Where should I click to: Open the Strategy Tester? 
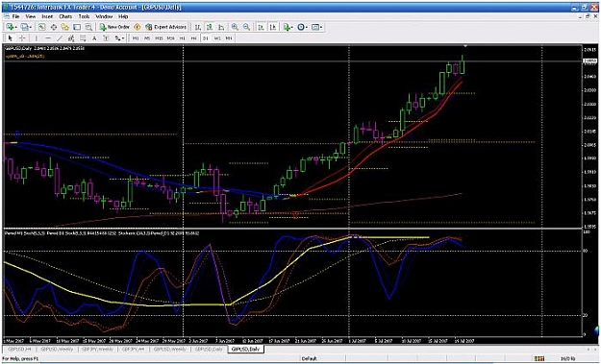tap(88, 27)
